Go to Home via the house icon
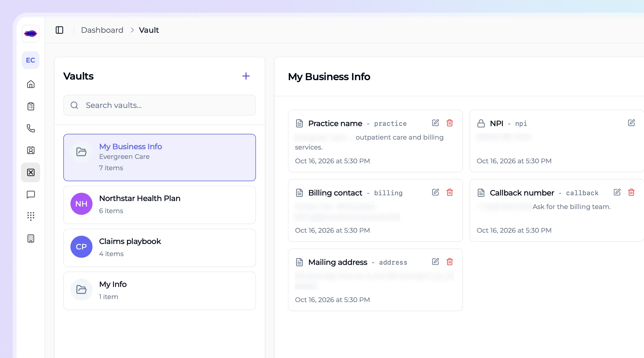Image resolution: width=644 pixels, height=358 pixels. 31,84
